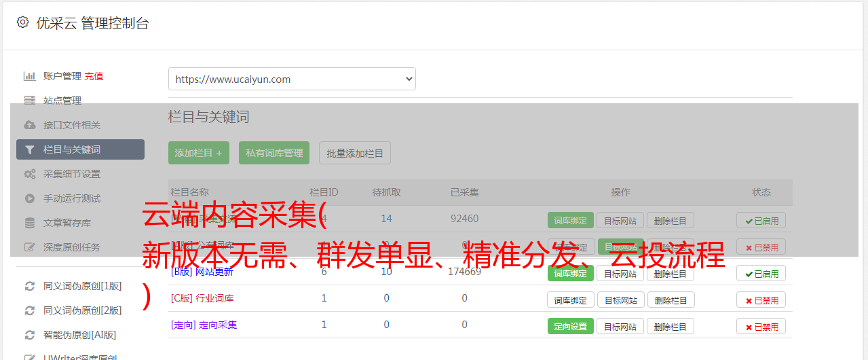Go to 站点管理 menu item
Screen dimensions: 868x360
62,101
